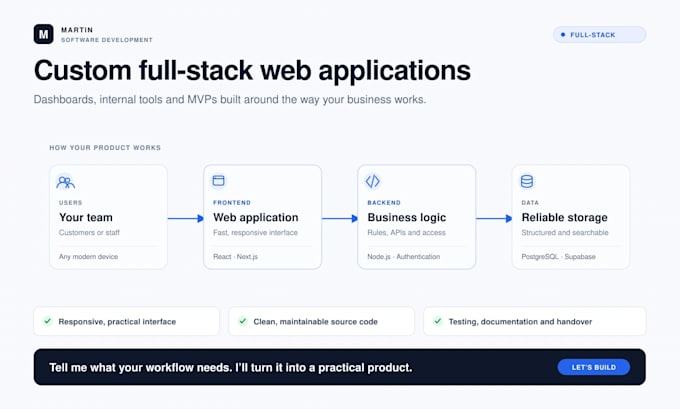Click checkmark icon beside Clean, maintainable source code
Screen dimensions: 680x409
(243, 321)
